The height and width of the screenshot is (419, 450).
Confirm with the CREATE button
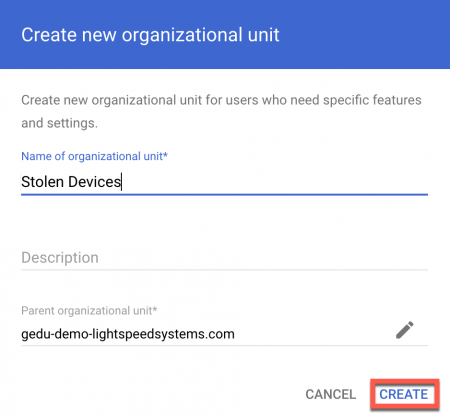tap(404, 394)
